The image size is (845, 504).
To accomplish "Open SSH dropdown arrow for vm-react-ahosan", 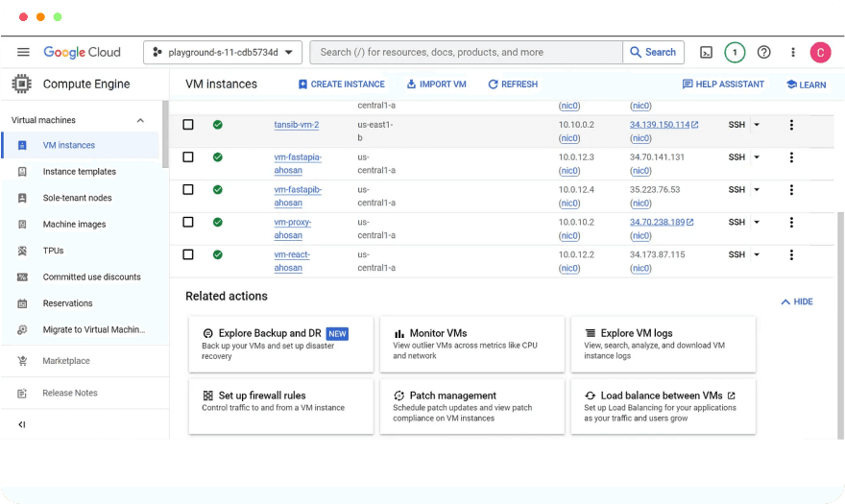I will click(x=757, y=253).
